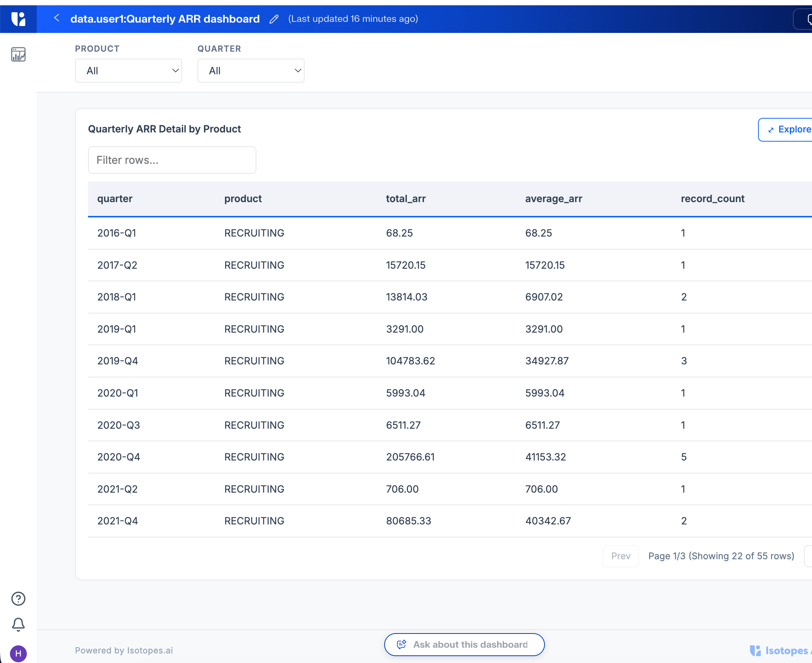Edit dashboard title with pencil icon
The height and width of the screenshot is (663, 812).
274,19
